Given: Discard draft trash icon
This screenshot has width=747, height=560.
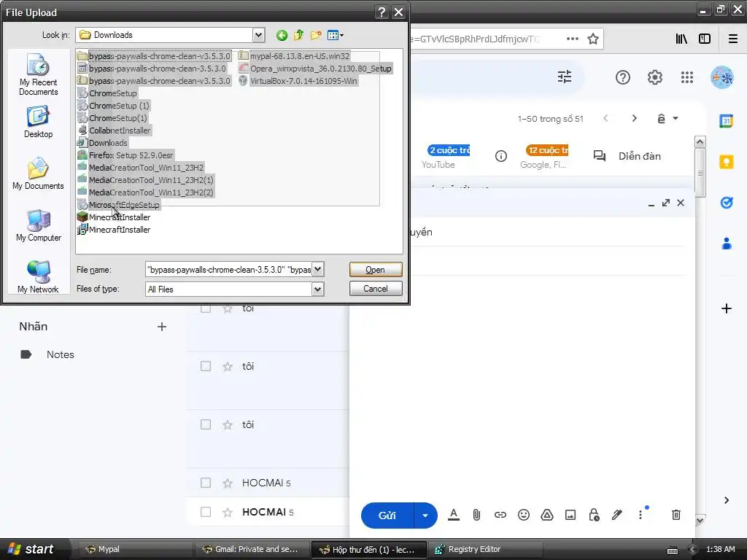Looking at the screenshot, I should [x=676, y=515].
